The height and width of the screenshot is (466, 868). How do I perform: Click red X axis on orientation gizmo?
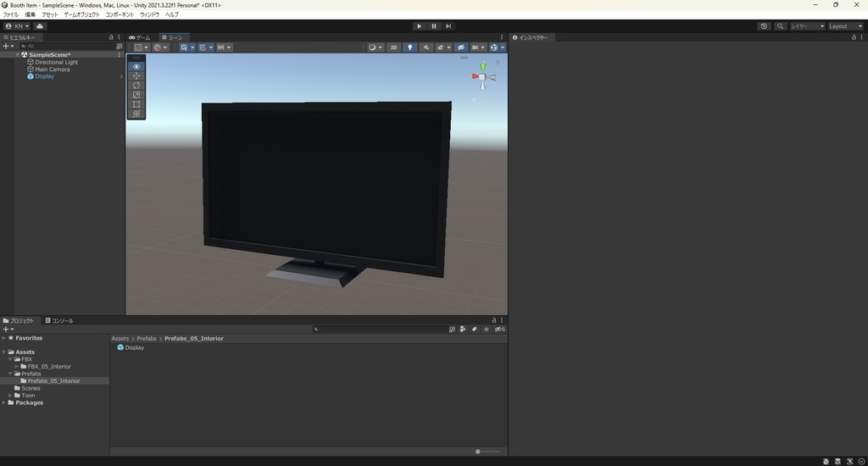click(x=475, y=76)
